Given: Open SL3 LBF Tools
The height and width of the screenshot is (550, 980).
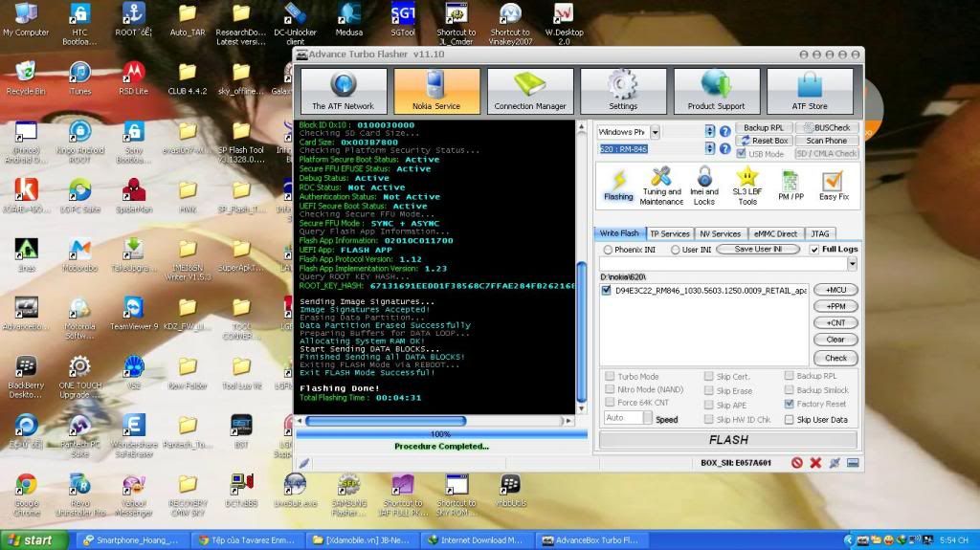Looking at the screenshot, I should pyautogui.click(x=746, y=186).
